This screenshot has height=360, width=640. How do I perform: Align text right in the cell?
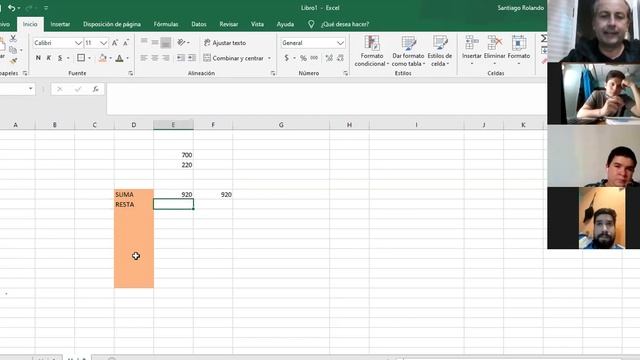point(165,58)
